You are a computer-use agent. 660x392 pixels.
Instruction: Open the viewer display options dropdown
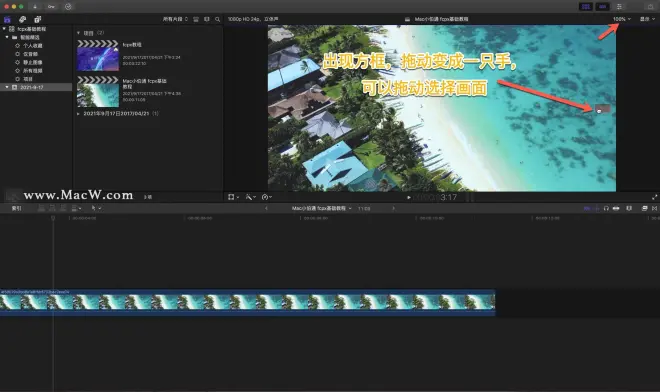(647, 19)
